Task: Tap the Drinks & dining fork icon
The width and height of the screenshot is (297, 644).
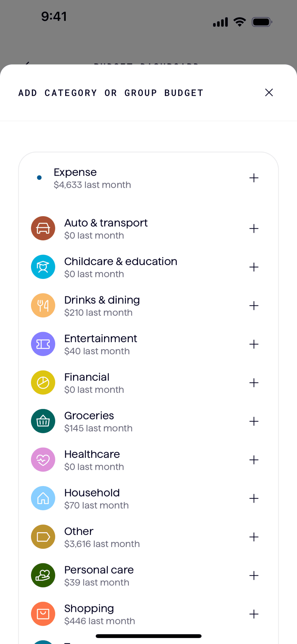Action: [43, 305]
